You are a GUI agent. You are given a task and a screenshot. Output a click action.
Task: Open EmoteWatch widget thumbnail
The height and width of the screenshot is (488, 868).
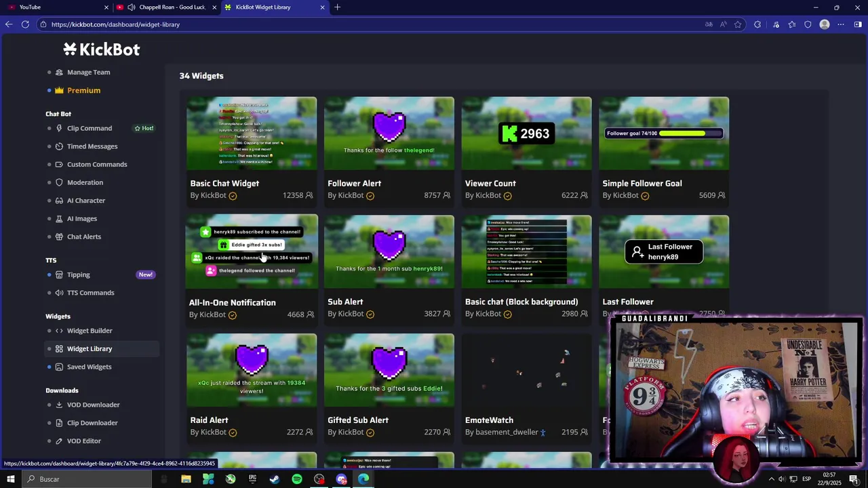[x=527, y=370]
